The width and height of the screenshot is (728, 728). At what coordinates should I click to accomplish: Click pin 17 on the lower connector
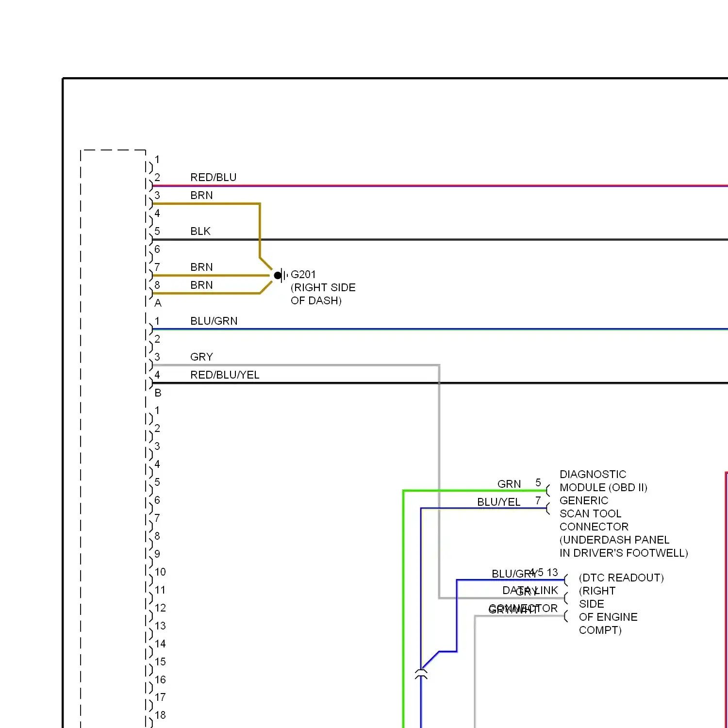(161, 697)
